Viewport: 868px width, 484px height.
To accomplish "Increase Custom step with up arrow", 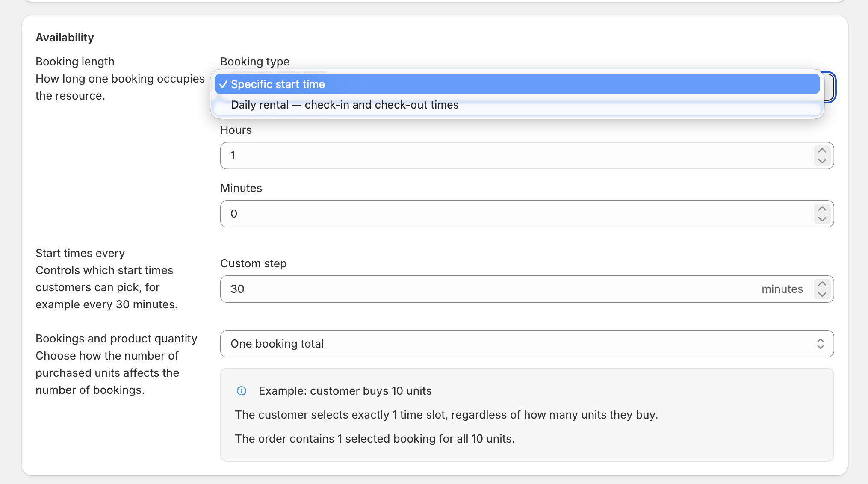I will point(822,284).
